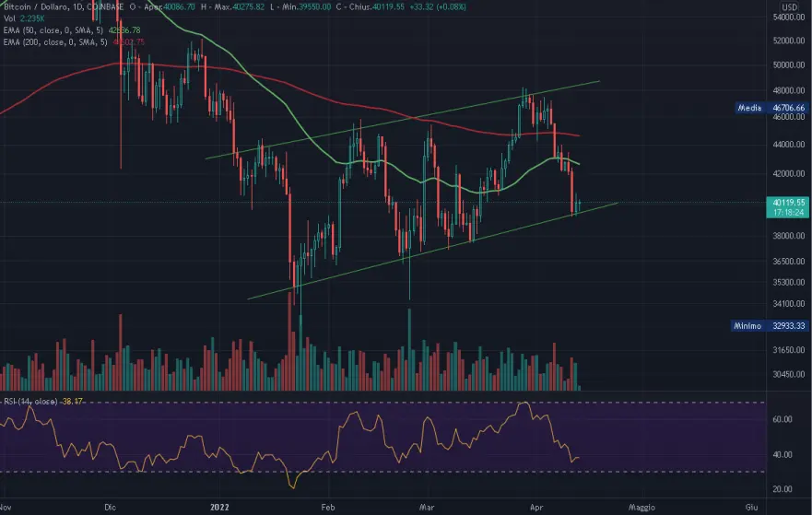Click the Dic label on time axis
Image resolution: width=812 pixels, height=515 pixels.
(x=110, y=508)
